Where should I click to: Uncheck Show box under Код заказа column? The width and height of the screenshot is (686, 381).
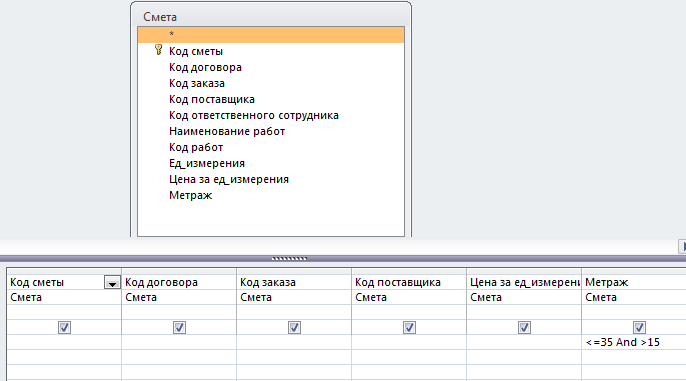pos(294,327)
